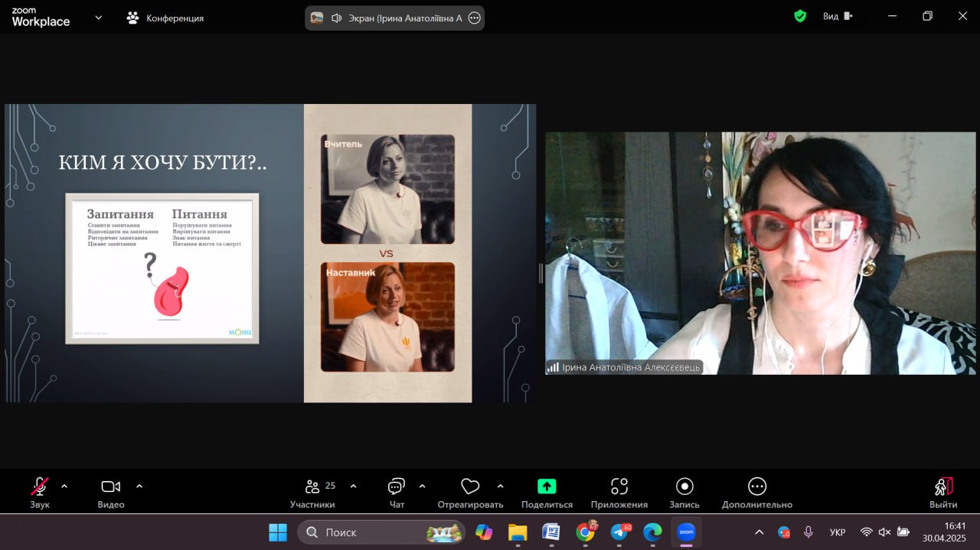Screen dimensions: 980x550
Task: Unmute the microphone audio
Action: [39, 487]
